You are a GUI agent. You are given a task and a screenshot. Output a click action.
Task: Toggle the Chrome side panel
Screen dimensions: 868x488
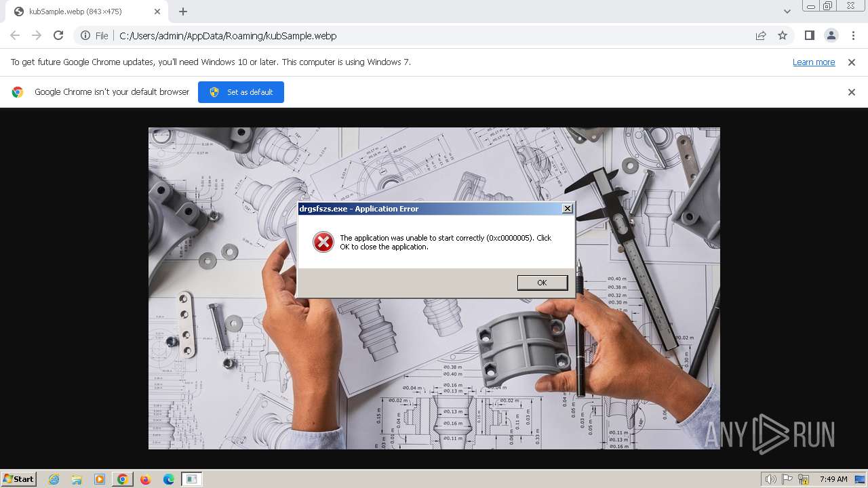tap(809, 36)
